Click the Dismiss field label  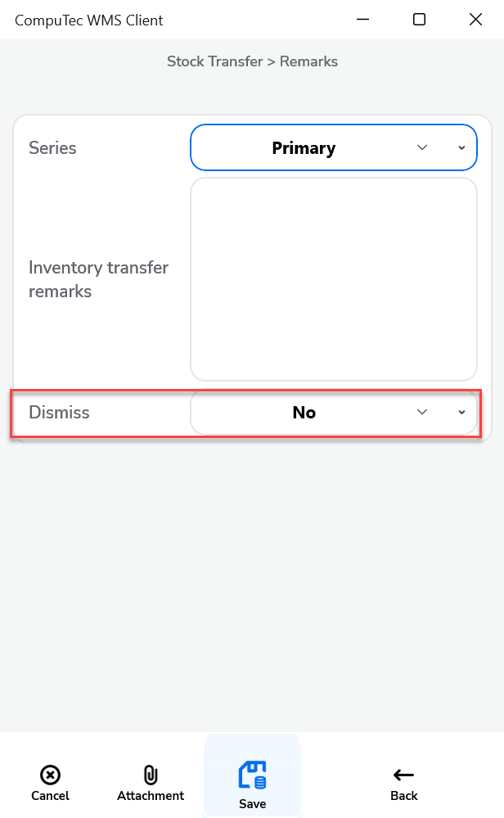click(59, 413)
